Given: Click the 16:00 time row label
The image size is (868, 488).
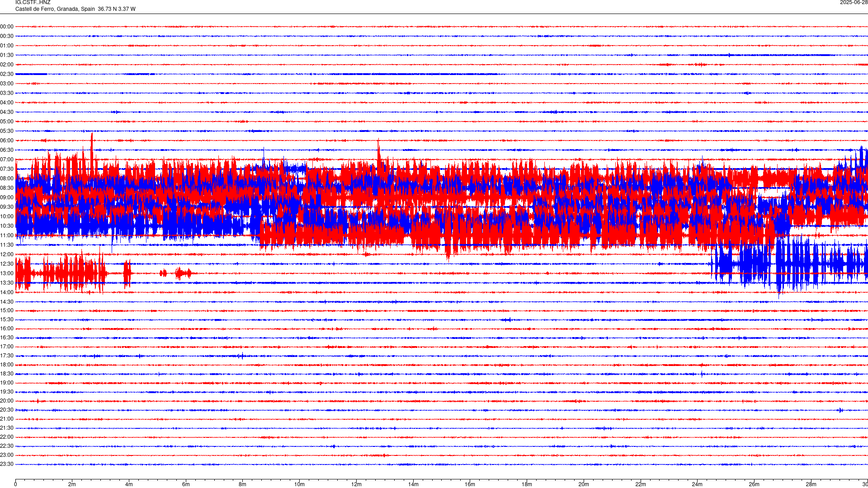Looking at the screenshot, I should click(x=7, y=328).
